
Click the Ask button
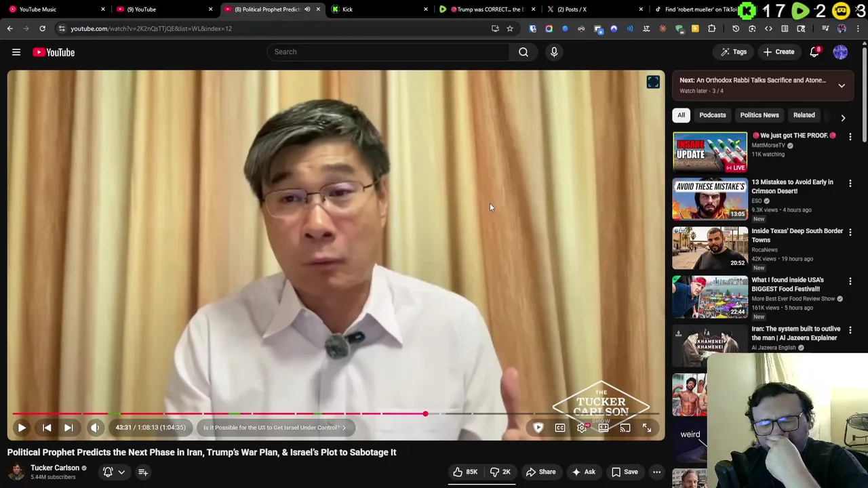pos(583,472)
